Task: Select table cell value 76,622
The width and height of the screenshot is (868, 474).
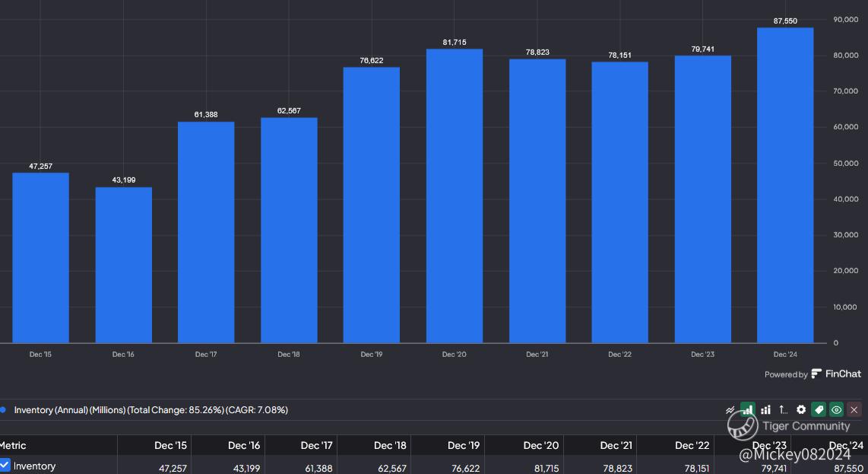Action: pos(466,469)
